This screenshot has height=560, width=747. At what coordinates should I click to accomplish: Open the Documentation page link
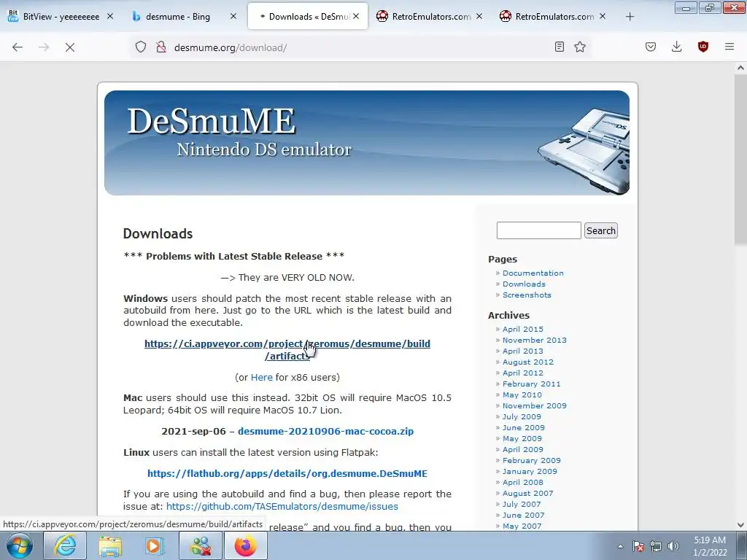pyautogui.click(x=533, y=273)
